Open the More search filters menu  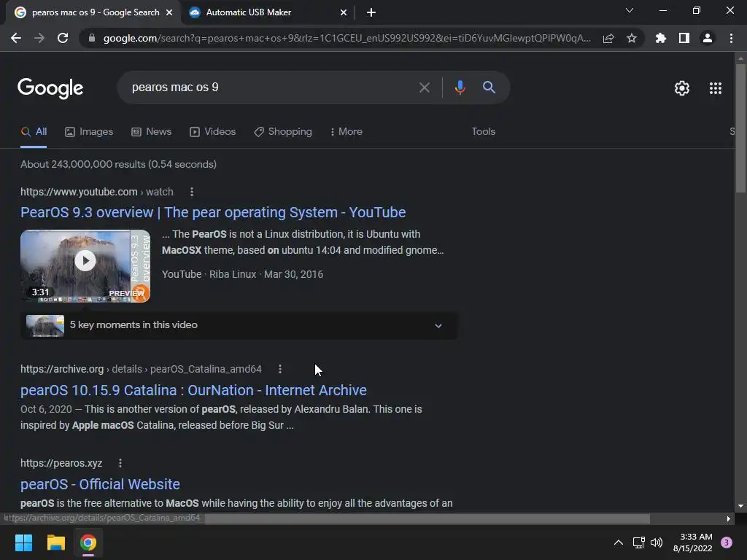tap(347, 132)
